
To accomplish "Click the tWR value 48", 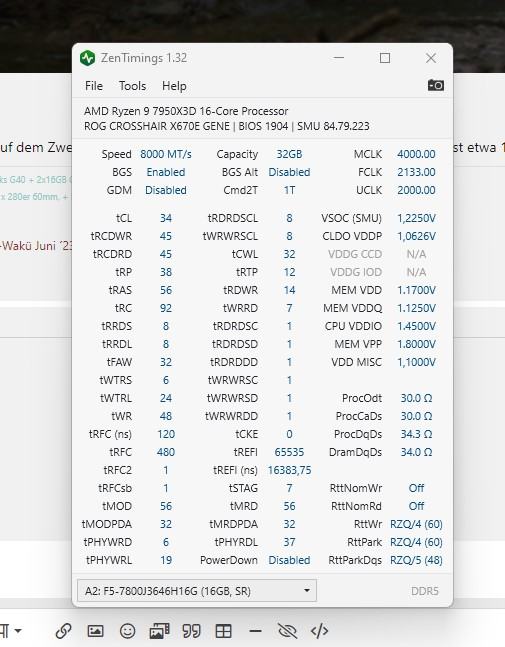I will pos(166,416).
